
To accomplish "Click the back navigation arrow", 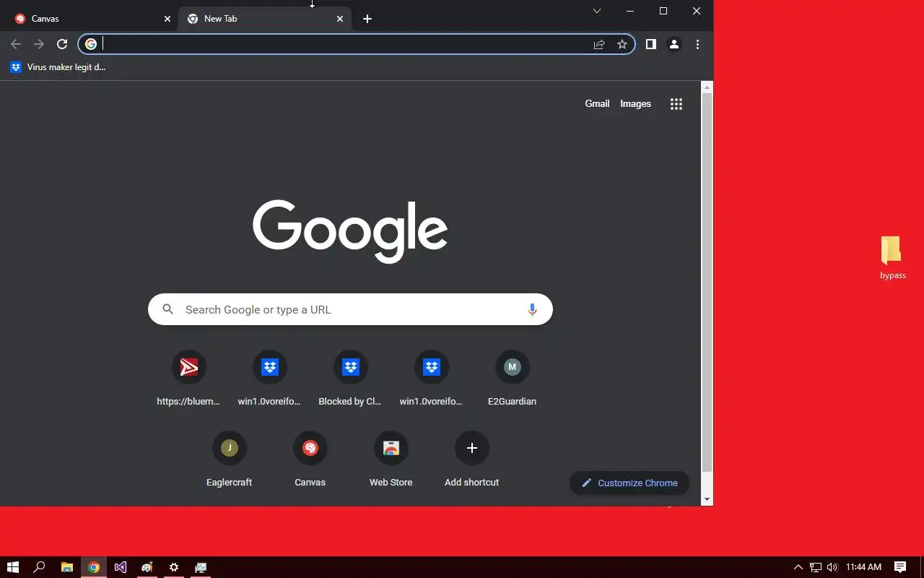I will [x=16, y=44].
